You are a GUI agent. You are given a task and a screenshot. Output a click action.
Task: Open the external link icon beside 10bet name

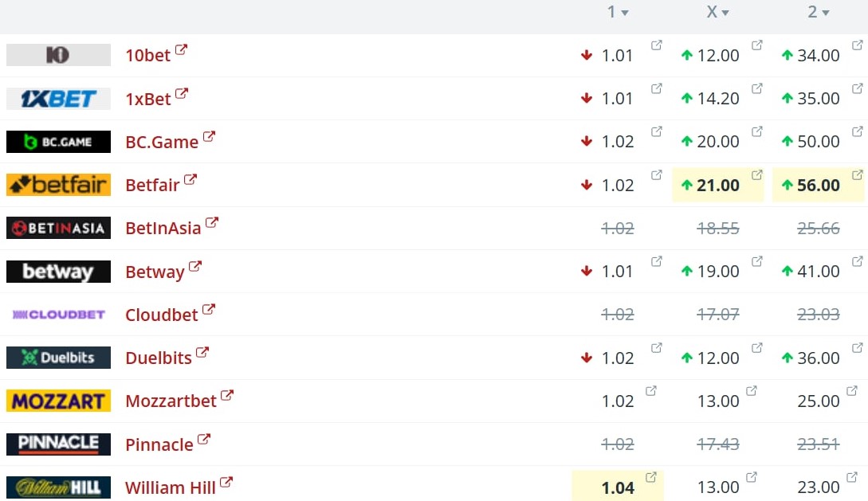(181, 49)
